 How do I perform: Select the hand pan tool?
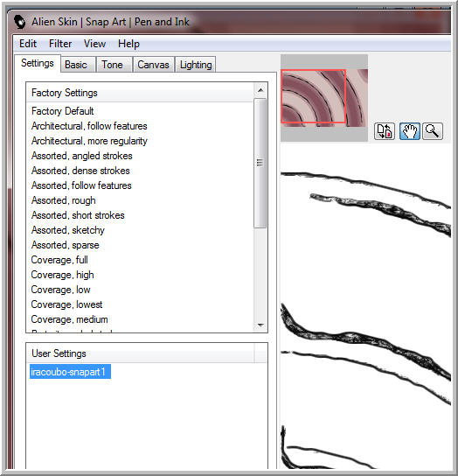coord(410,131)
